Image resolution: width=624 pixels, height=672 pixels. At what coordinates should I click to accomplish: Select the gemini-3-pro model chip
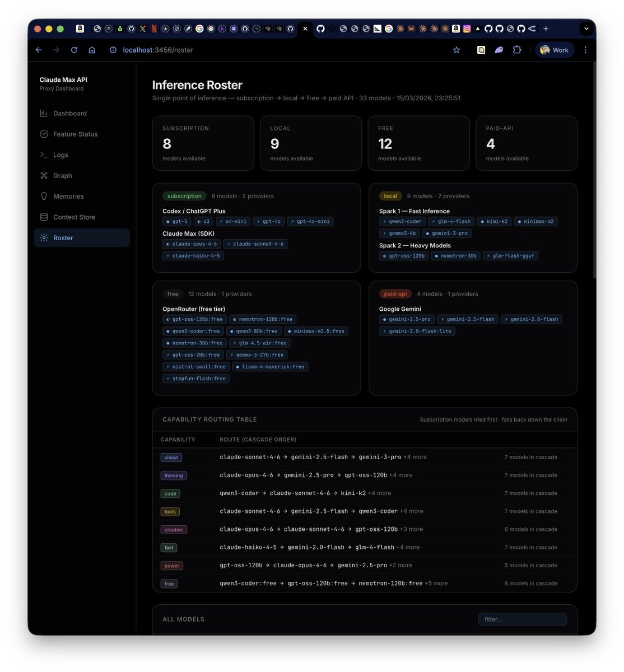tap(446, 234)
